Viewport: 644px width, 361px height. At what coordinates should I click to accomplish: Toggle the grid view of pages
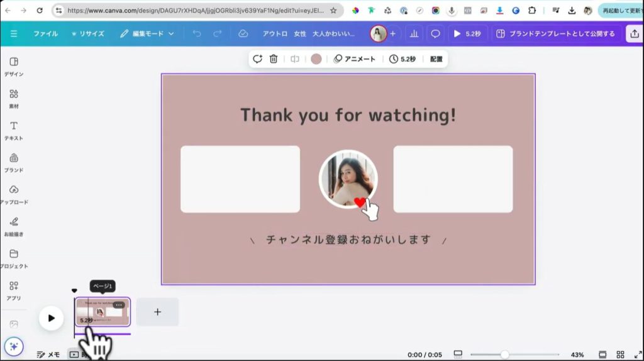[x=620, y=355]
